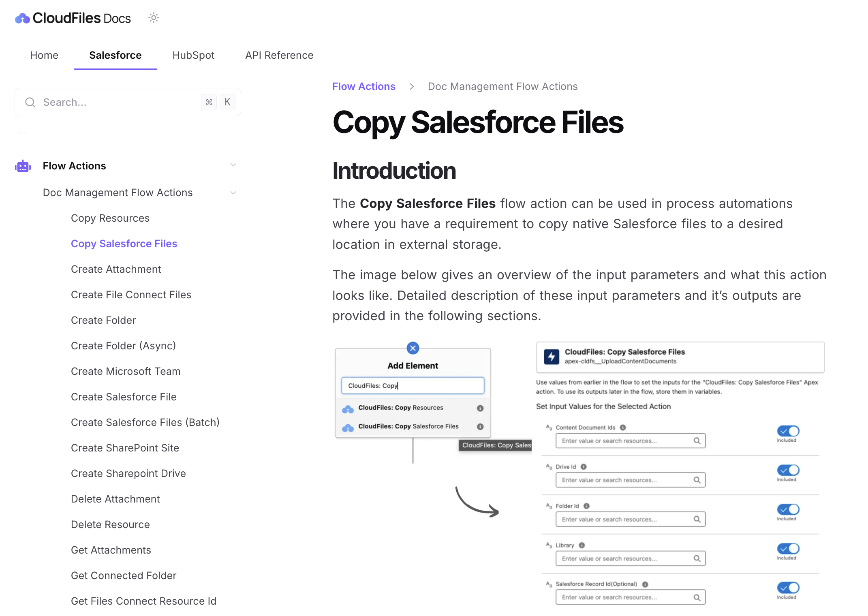Image resolution: width=868 pixels, height=616 pixels.
Task: Click Drive Id info icon
Action: (x=584, y=466)
